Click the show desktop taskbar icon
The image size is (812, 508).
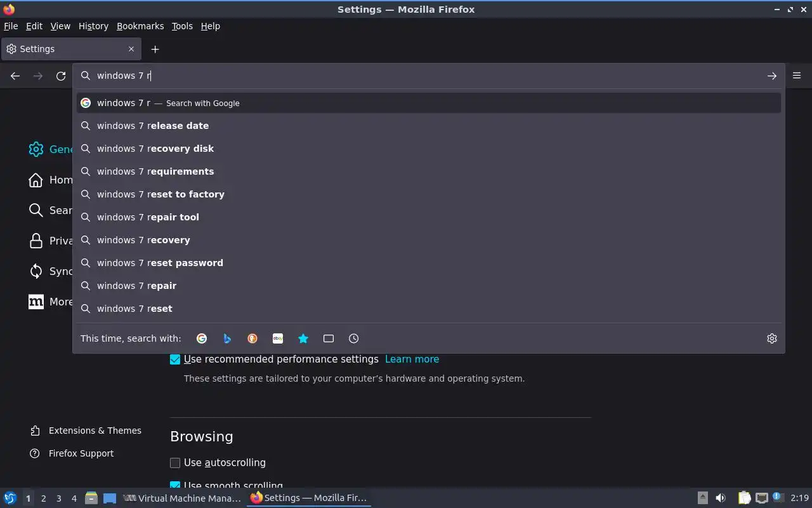pos(110,498)
